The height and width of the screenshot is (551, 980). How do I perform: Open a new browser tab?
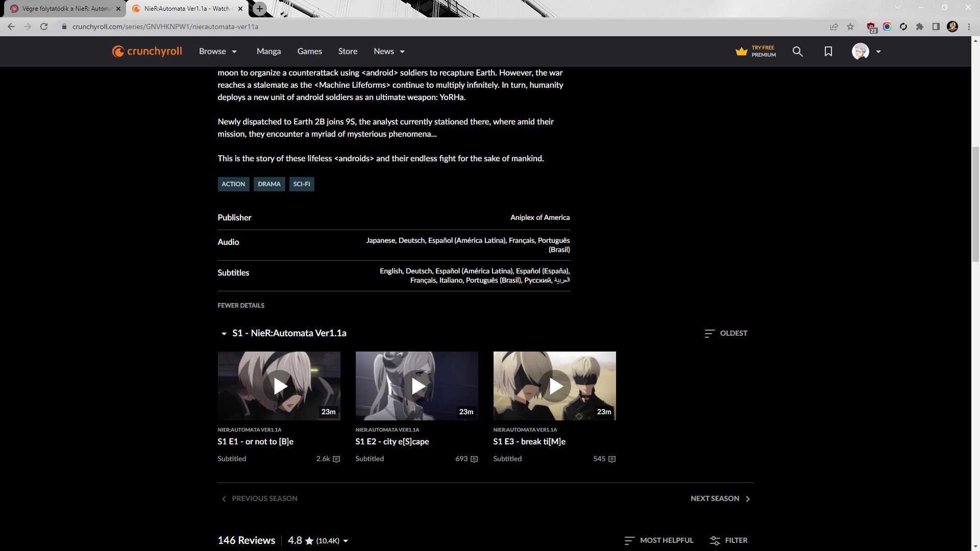[259, 9]
